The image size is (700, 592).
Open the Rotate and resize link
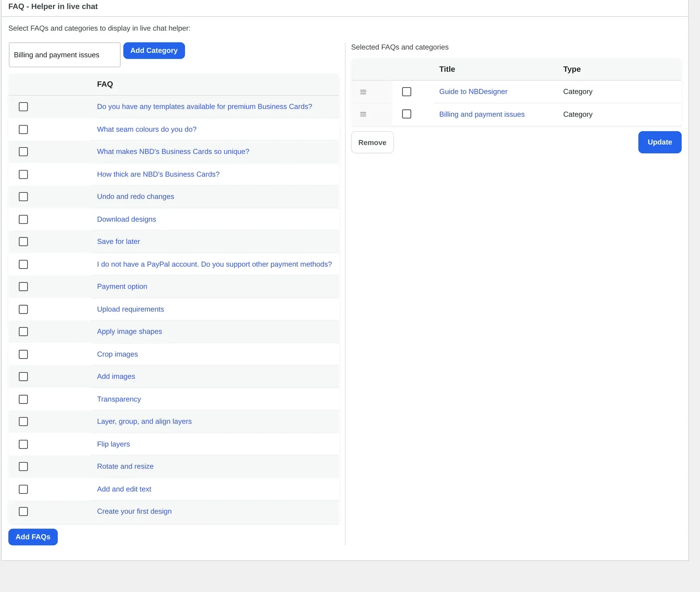pyautogui.click(x=125, y=467)
